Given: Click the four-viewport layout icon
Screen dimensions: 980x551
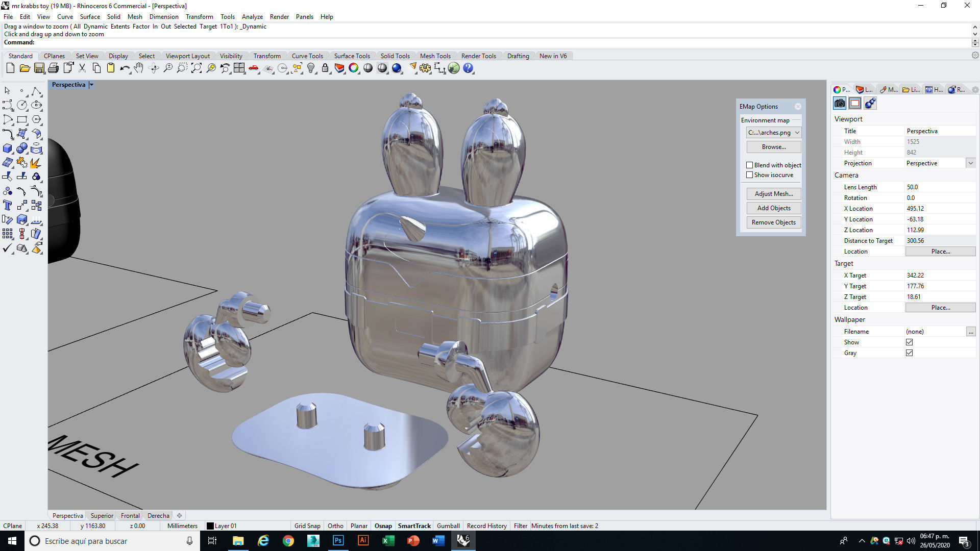Looking at the screenshot, I should pos(239,68).
